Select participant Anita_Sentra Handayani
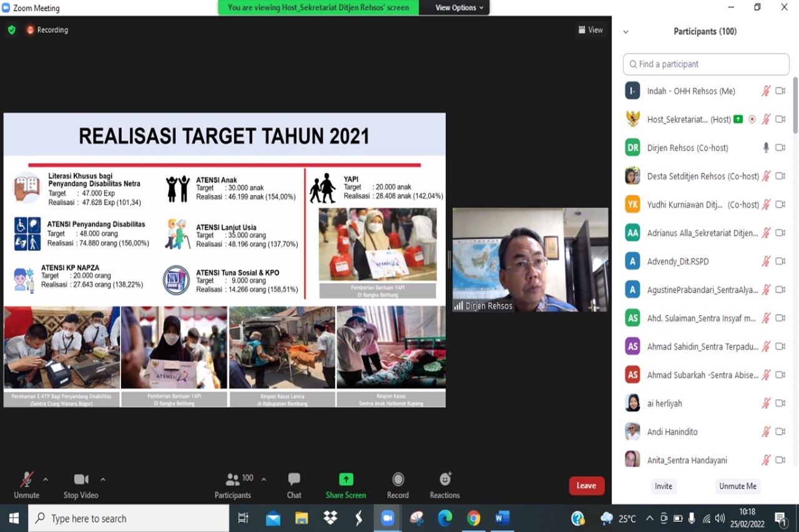Screen dimensions: 799x532 (705, 460)
